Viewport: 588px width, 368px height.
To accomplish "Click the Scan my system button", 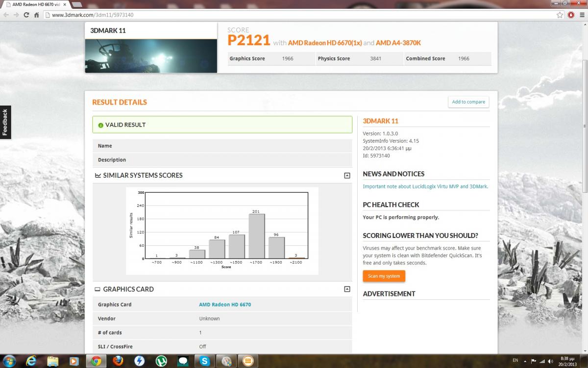I will [384, 276].
